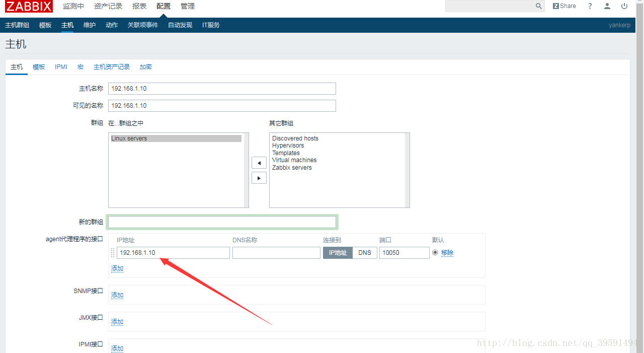
Task: Switch connection mode to DNS
Action: pyautogui.click(x=365, y=253)
